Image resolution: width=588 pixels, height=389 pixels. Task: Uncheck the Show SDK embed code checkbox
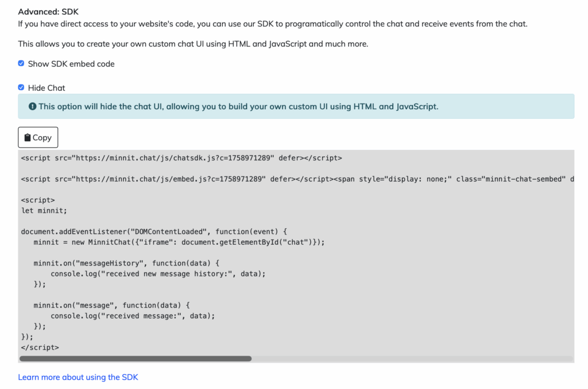[21, 64]
